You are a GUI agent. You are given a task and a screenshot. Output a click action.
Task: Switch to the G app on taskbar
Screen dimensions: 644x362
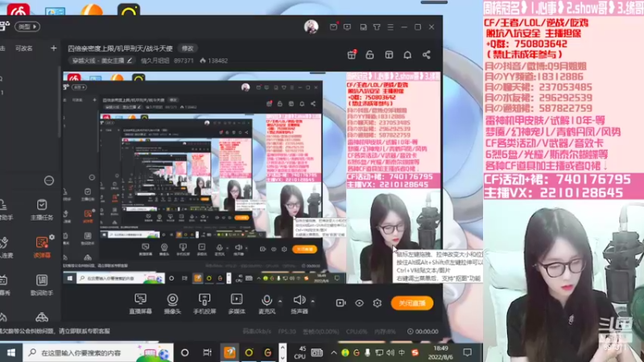(267, 352)
